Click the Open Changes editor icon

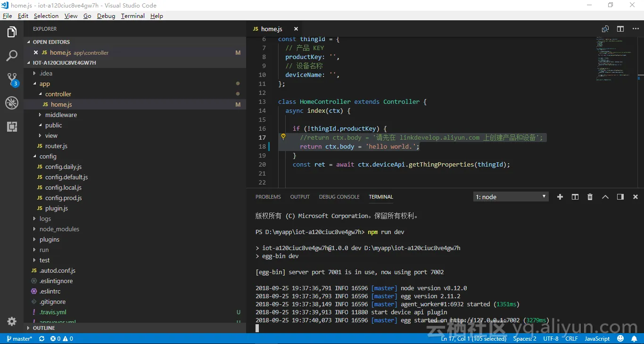click(605, 29)
